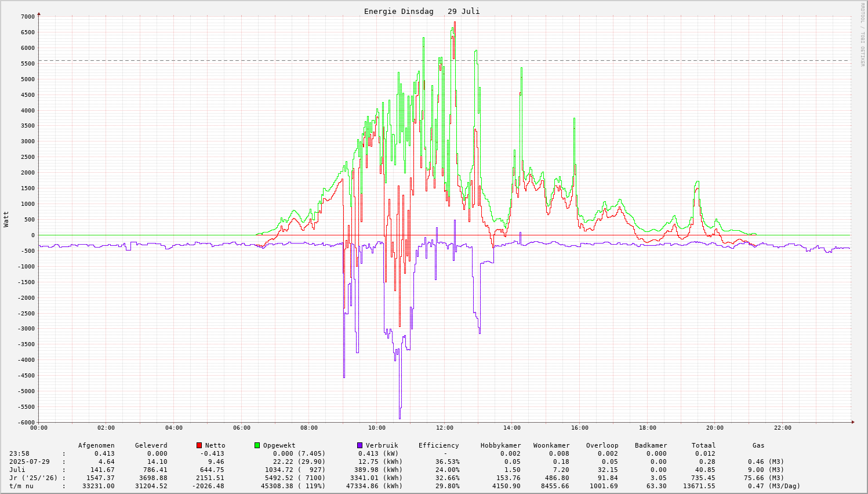
Task: Click the vertical Watt axis label
Action: (6, 219)
